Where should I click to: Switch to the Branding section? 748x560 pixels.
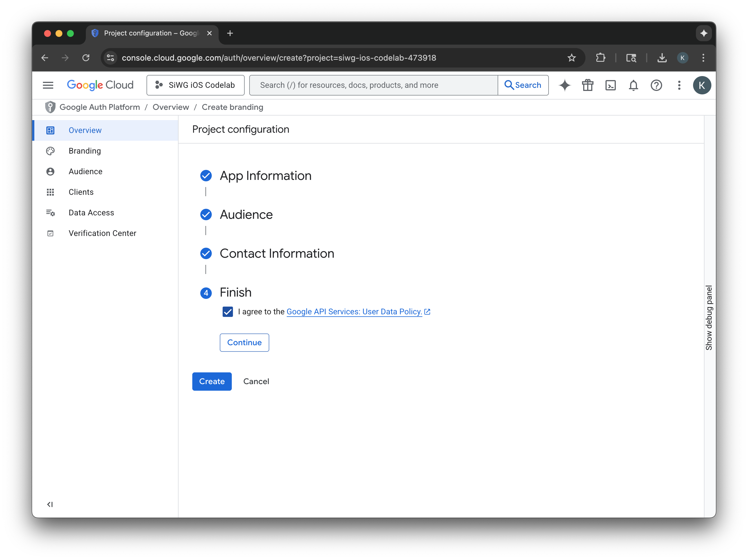click(x=84, y=151)
